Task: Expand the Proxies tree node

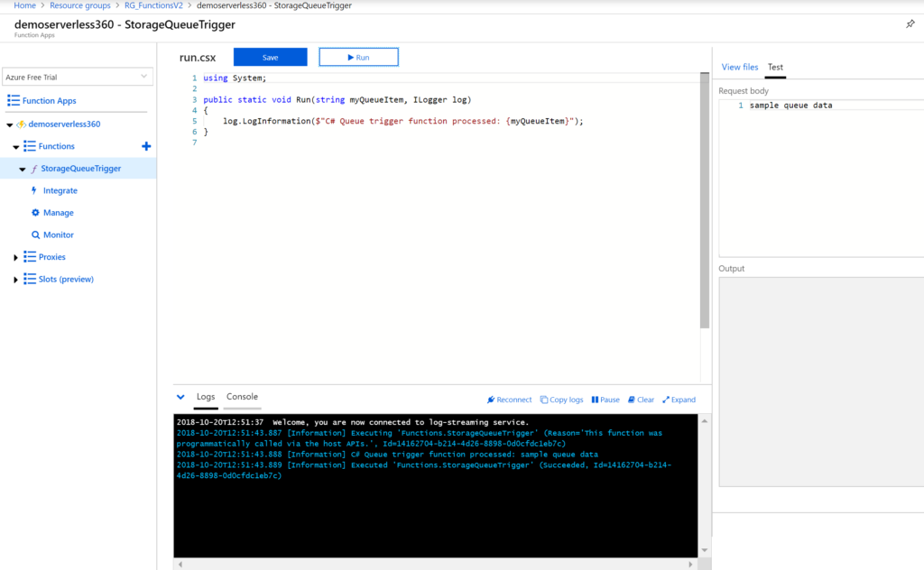Action: coord(16,258)
